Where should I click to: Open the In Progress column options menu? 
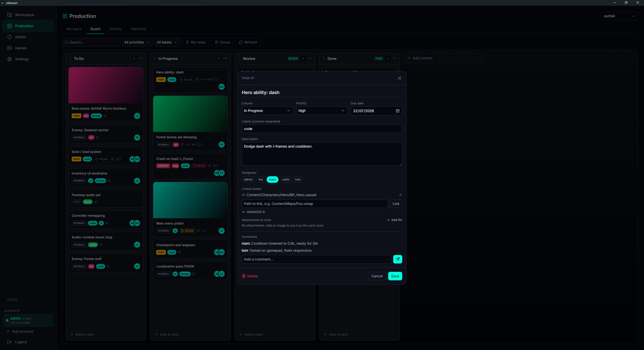(225, 58)
